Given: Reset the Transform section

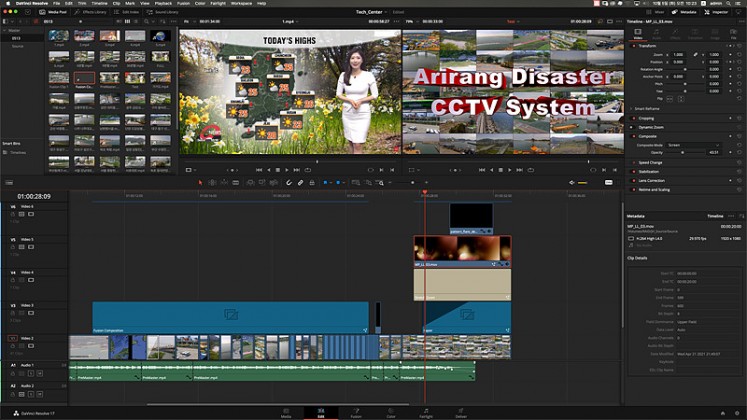Looking at the screenshot, I should 739,46.
